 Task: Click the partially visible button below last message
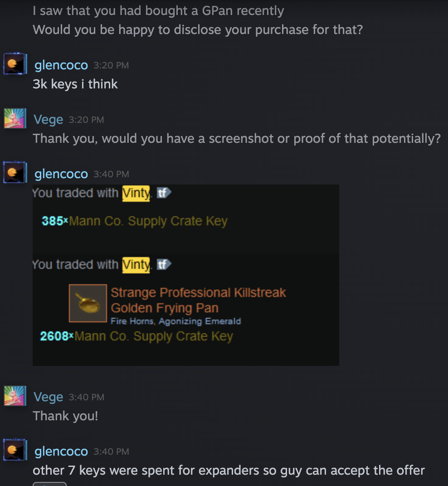click(49, 484)
